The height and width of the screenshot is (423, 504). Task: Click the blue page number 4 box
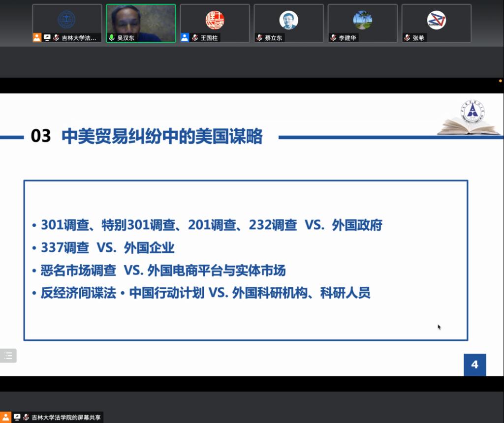[x=474, y=365]
